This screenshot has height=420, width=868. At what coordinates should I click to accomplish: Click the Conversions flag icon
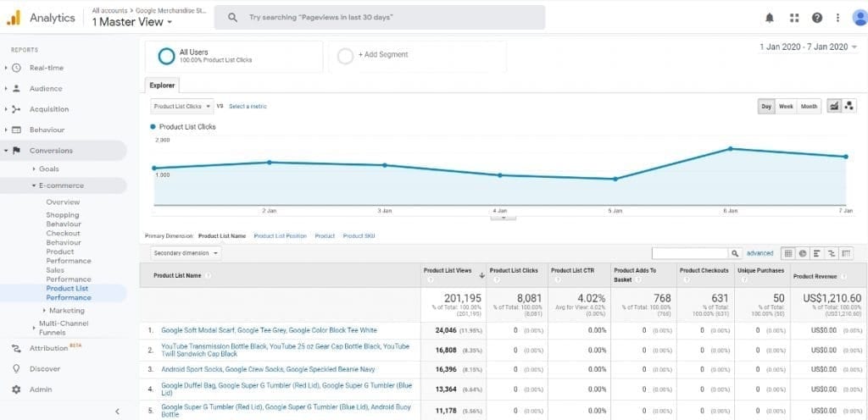click(x=17, y=151)
